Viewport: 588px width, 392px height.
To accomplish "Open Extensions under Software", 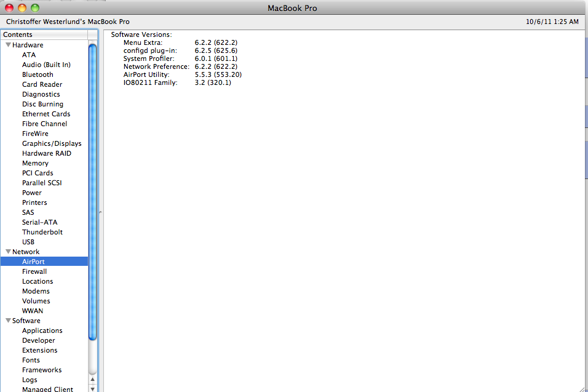I will coord(40,350).
